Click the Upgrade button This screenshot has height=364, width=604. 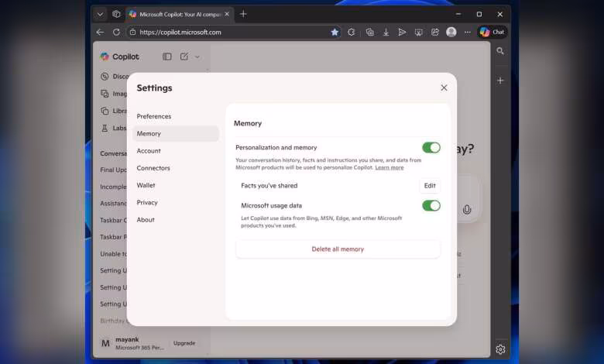click(184, 343)
